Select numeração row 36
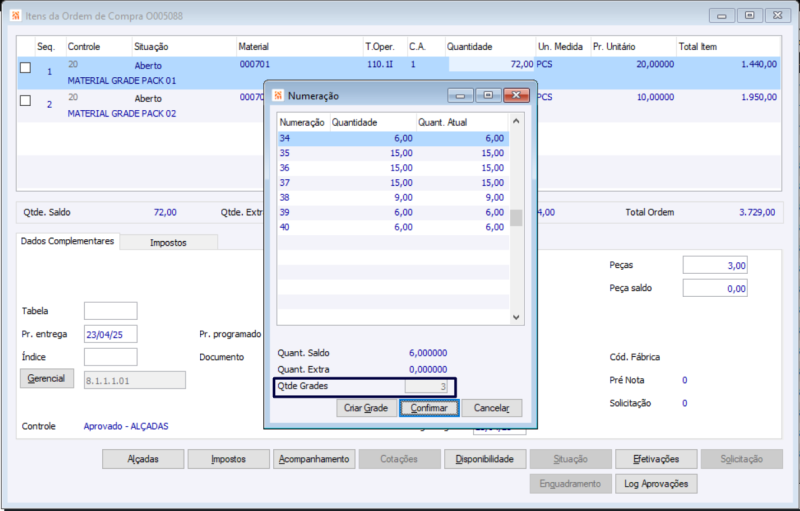This screenshot has height=511, width=800. (393, 168)
